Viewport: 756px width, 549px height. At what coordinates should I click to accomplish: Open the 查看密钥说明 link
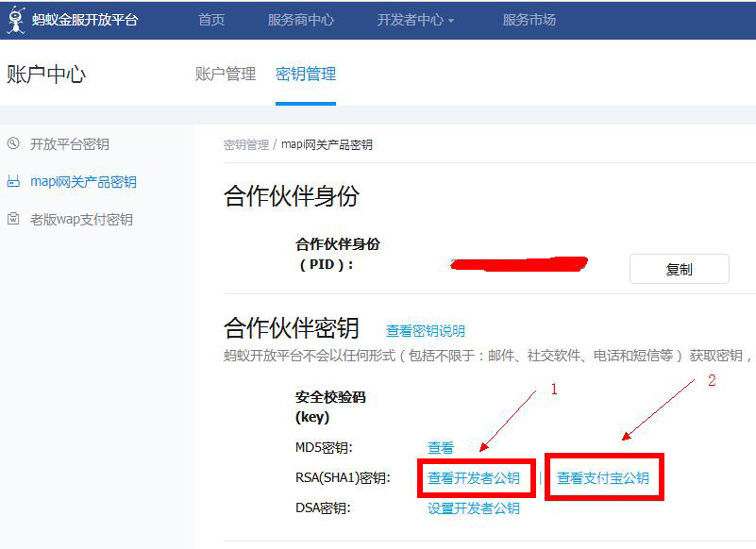pyautogui.click(x=426, y=331)
